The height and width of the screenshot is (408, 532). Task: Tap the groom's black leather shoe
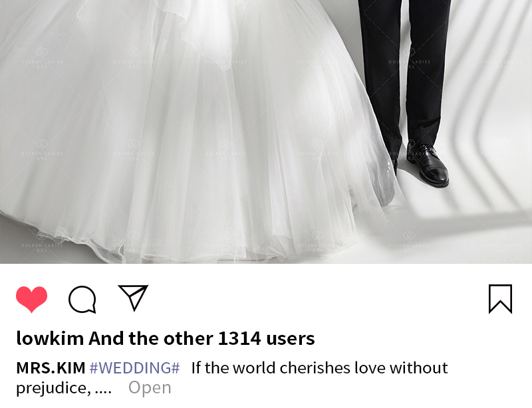(428, 165)
